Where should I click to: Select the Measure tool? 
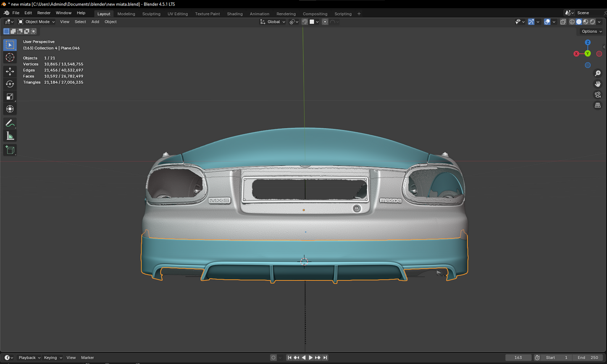[10, 136]
